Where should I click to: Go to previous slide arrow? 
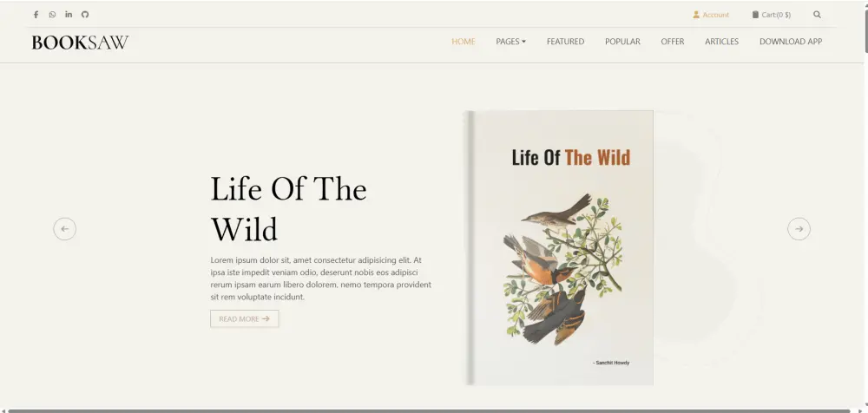(65, 229)
